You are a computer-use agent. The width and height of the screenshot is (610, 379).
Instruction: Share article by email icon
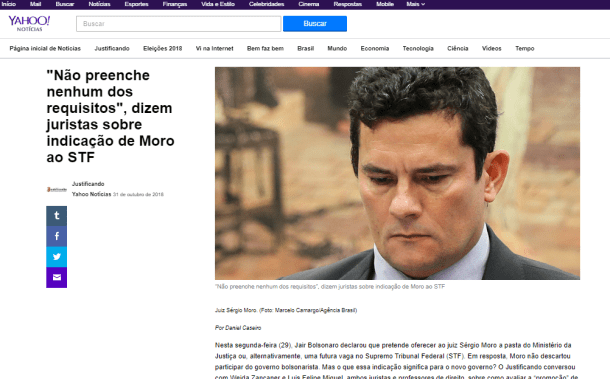tap(56, 277)
